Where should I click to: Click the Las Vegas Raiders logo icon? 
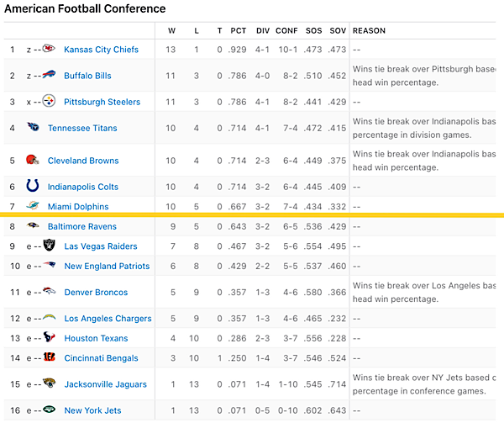tap(49, 246)
